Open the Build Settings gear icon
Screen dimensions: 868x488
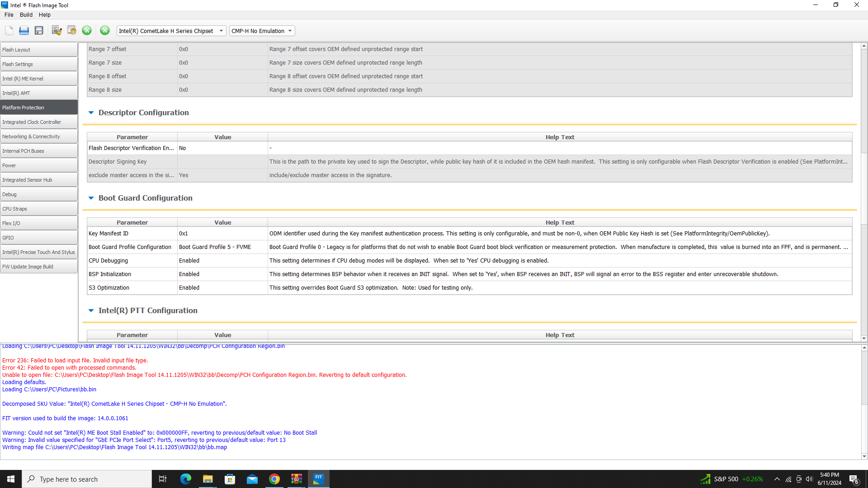coord(72,31)
